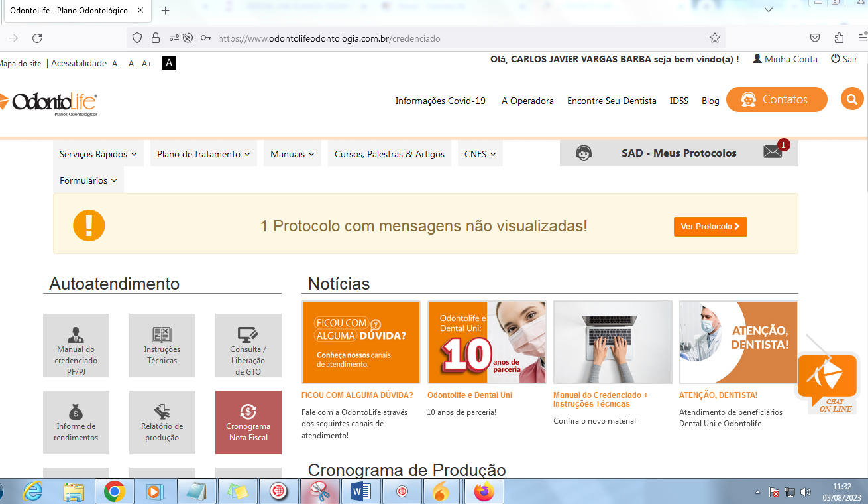
Task: Click the Snipping Tool taskbar icon
Action: [x=320, y=492]
